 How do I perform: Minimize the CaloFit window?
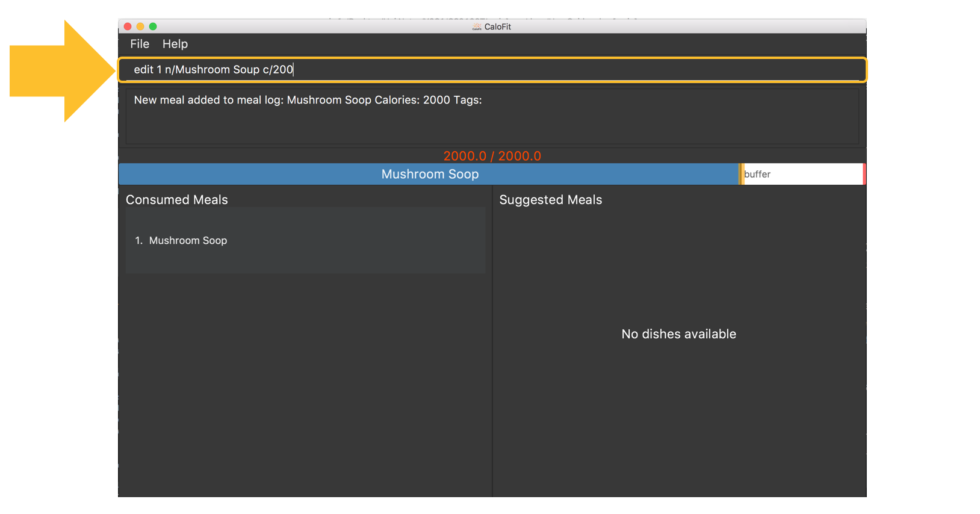pyautogui.click(x=140, y=26)
